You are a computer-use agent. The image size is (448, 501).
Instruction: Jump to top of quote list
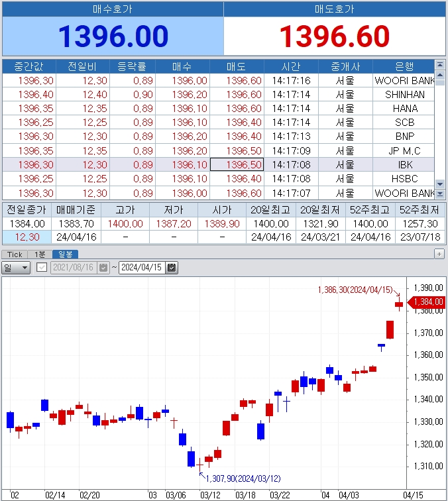pyautogui.click(x=439, y=64)
